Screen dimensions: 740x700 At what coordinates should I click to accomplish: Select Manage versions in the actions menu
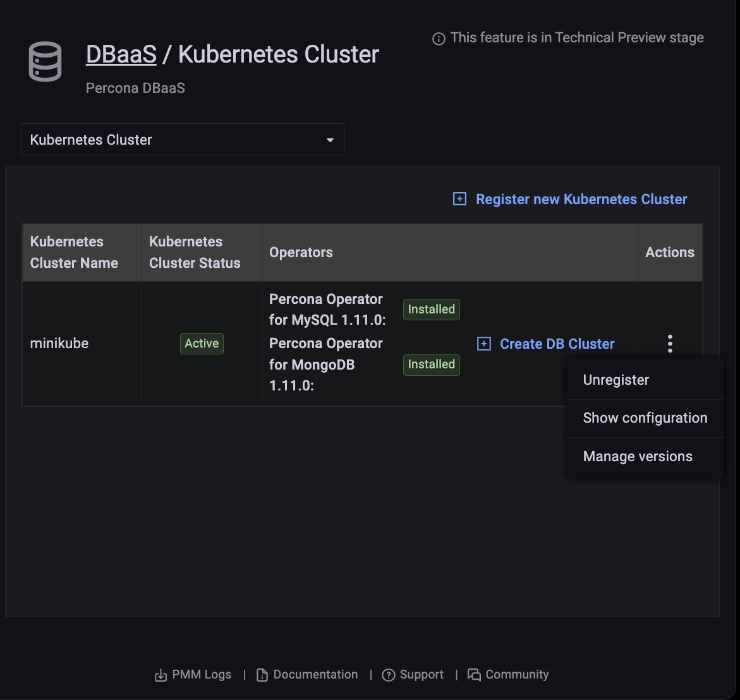[x=638, y=457]
